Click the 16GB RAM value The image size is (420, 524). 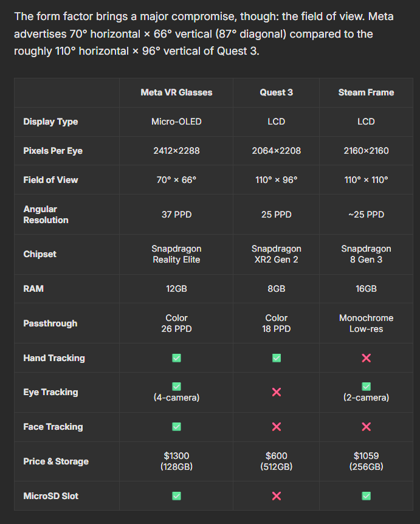366,289
